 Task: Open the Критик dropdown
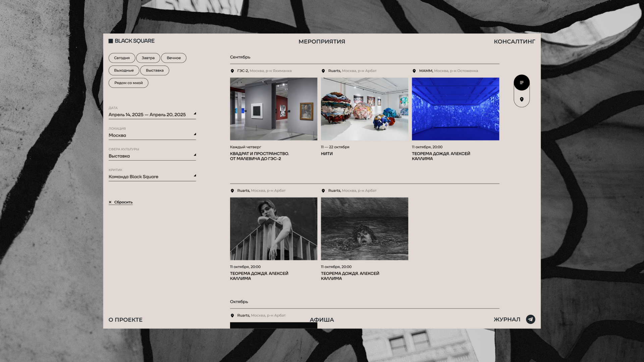(152, 177)
